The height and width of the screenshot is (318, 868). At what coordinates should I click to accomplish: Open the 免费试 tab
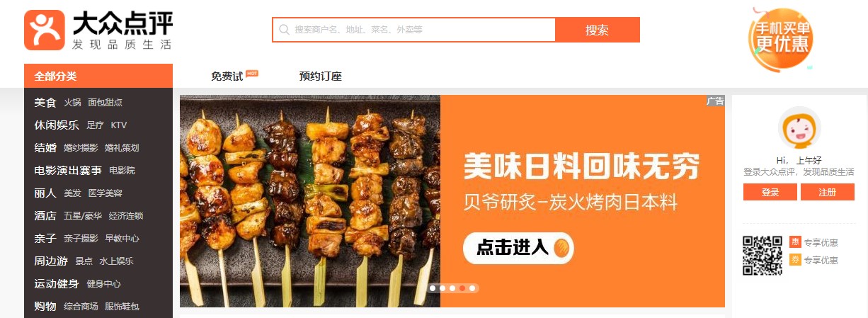[227, 76]
